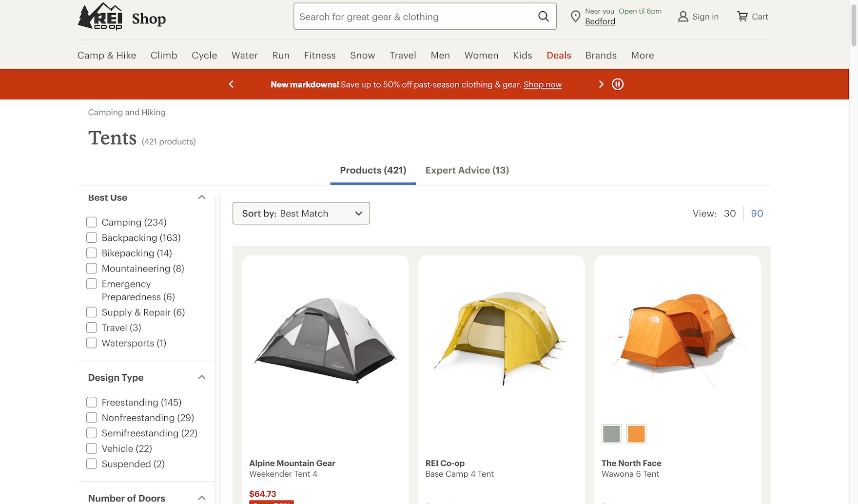The height and width of the screenshot is (504, 858).
Task: Collapse the Design Type filter section
Action: tap(201, 377)
